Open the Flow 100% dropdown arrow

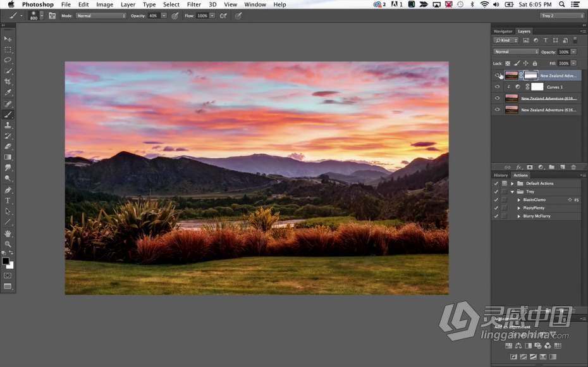point(212,16)
